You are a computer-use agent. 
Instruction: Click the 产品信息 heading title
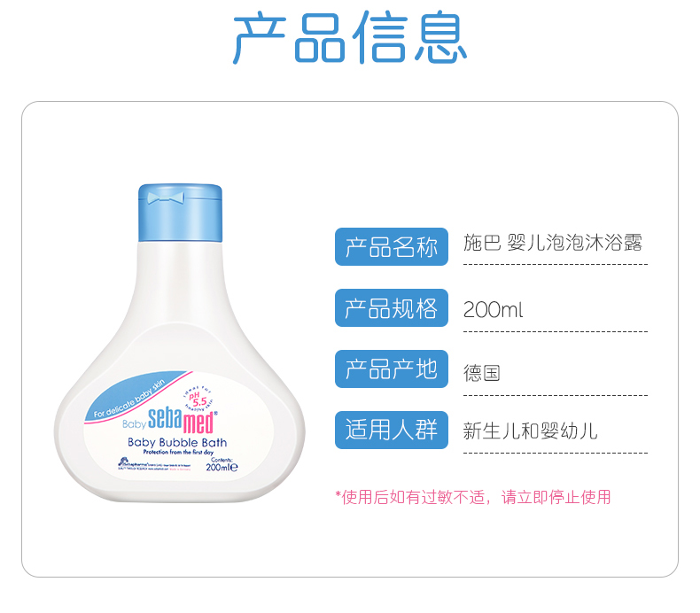click(349, 37)
